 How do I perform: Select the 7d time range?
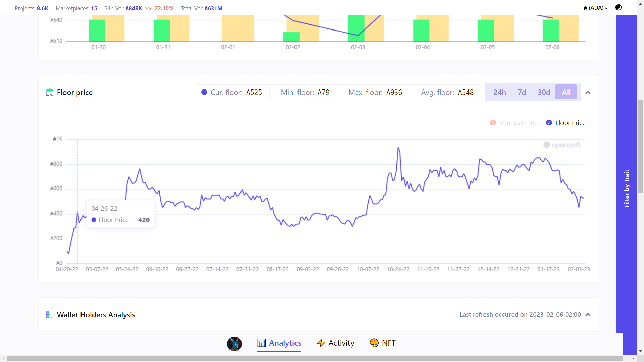[x=522, y=92]
